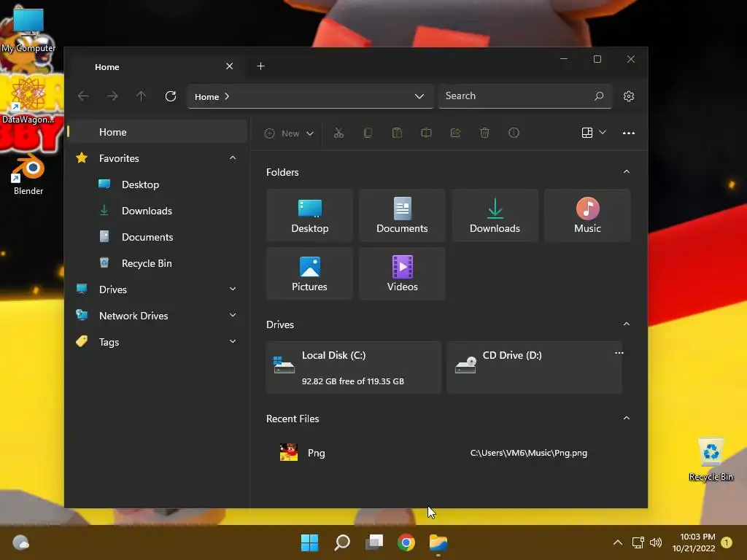Open the Pictures folder tile
Image resolution: width=747 pixels, height=560 pixels.
[309, 273]
